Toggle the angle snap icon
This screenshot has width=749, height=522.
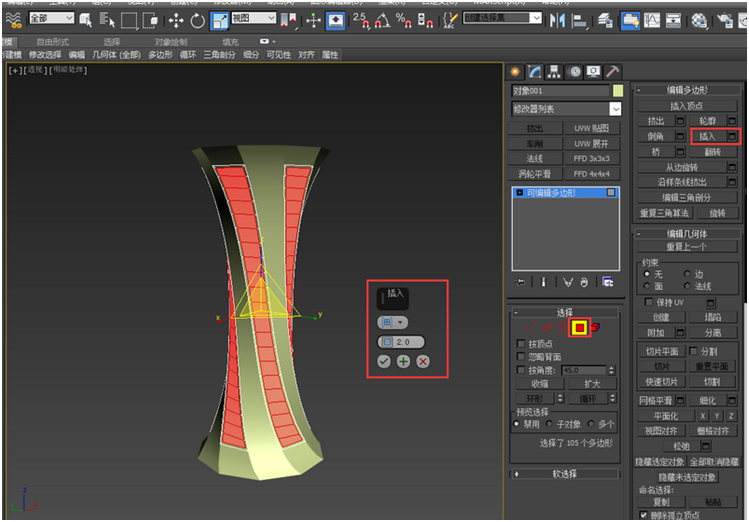pyautogui.click(x=382, y=21)
